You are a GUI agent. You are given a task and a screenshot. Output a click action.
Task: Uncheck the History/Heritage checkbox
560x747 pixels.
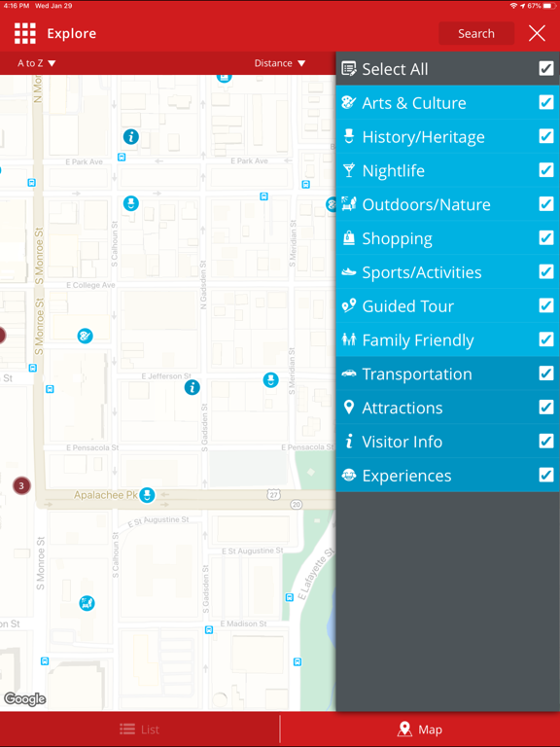click(546, 136)
